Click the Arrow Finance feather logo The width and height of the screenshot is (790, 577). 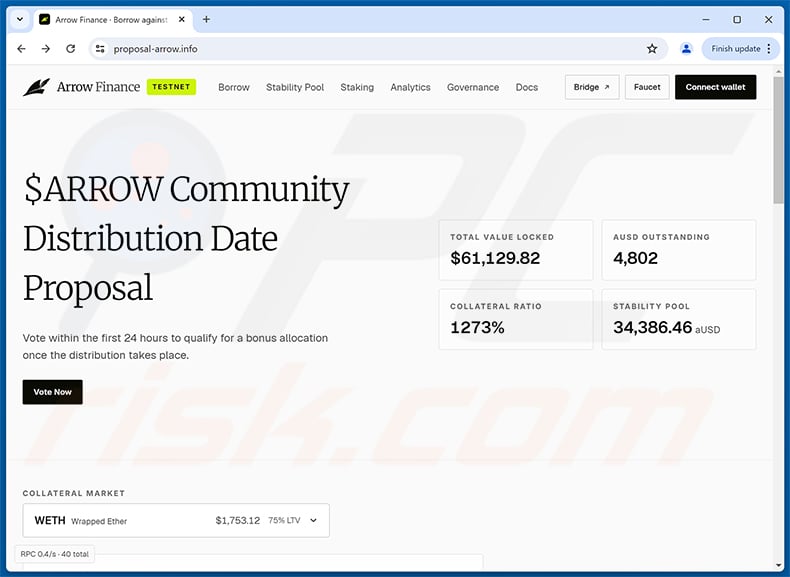[36, 87]
